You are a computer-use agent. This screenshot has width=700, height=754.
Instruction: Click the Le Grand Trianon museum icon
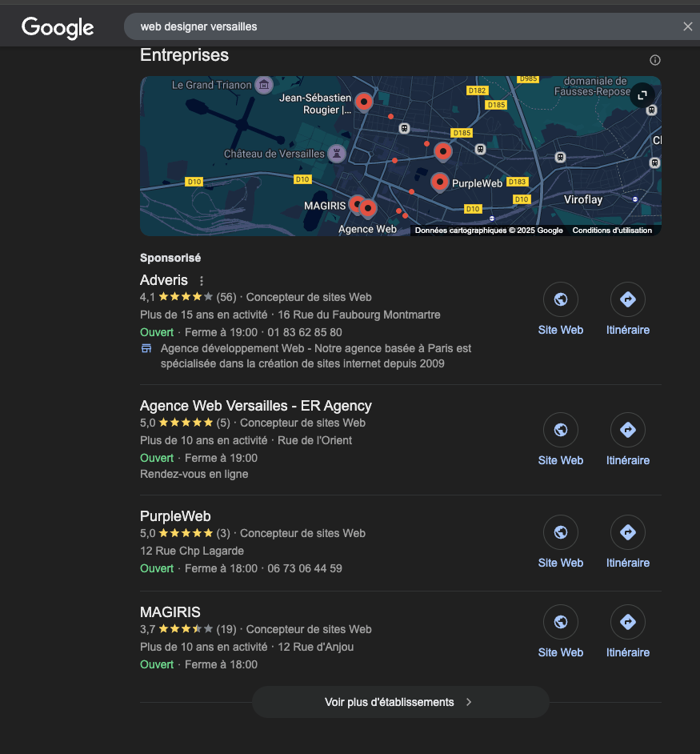coord(263,85)
